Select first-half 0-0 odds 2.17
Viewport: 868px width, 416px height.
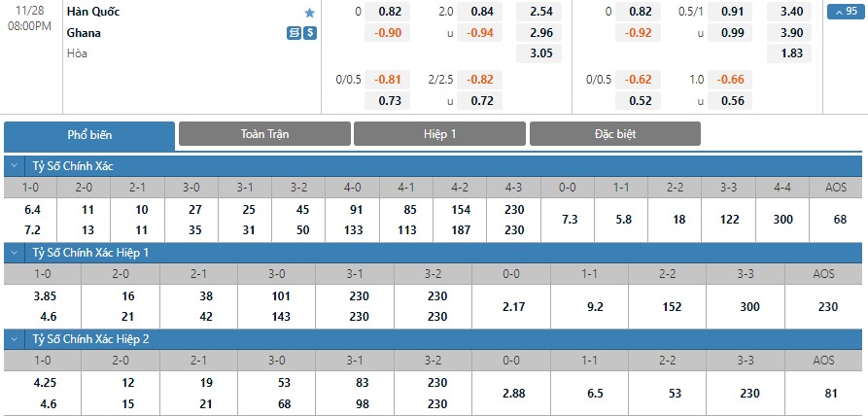point(510,307)
